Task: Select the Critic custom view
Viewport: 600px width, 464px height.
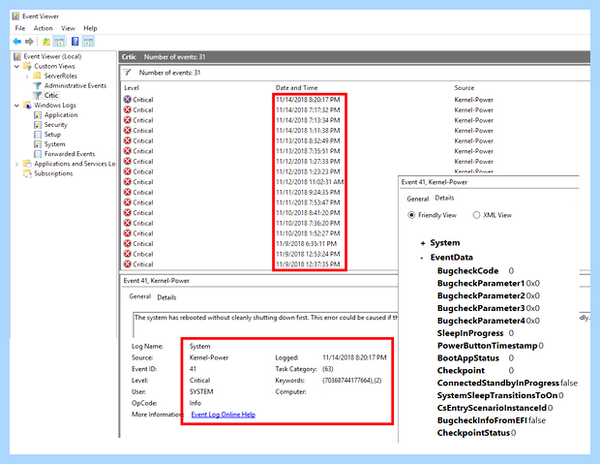Action: pyautogui.click(x=51, y=95)
